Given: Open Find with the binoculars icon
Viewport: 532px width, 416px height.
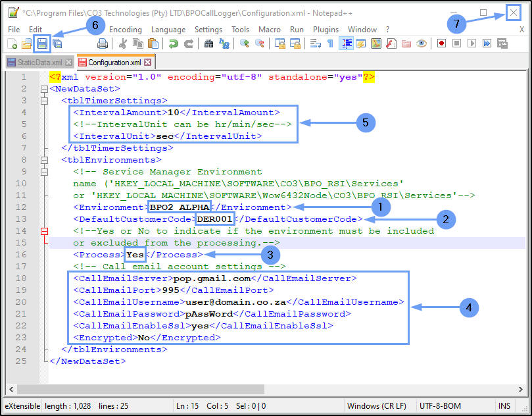Looking at the screenshot, I should tap(208, 43).
